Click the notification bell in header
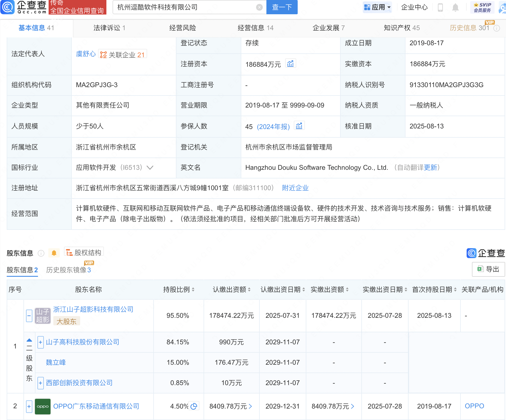Screen dimensions: 506x420 pos(455,8)
